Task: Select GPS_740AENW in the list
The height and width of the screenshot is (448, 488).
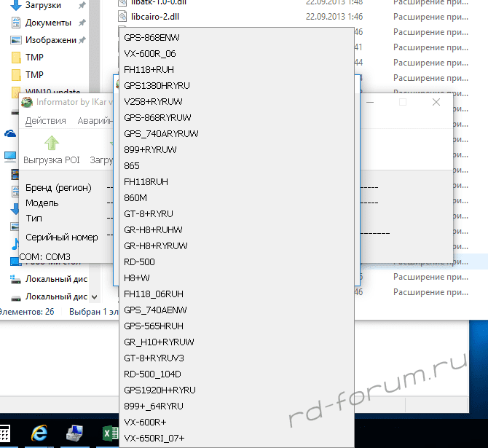Action: [x=237, y=310]
